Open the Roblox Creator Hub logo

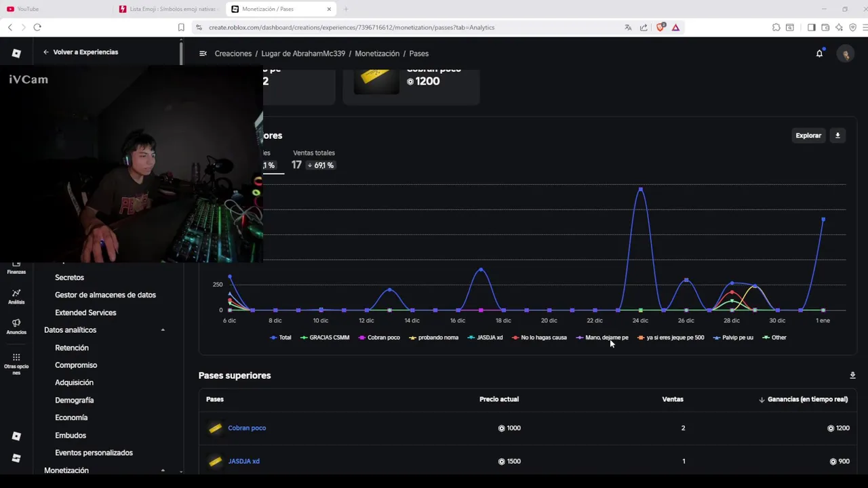pos(16,54)
